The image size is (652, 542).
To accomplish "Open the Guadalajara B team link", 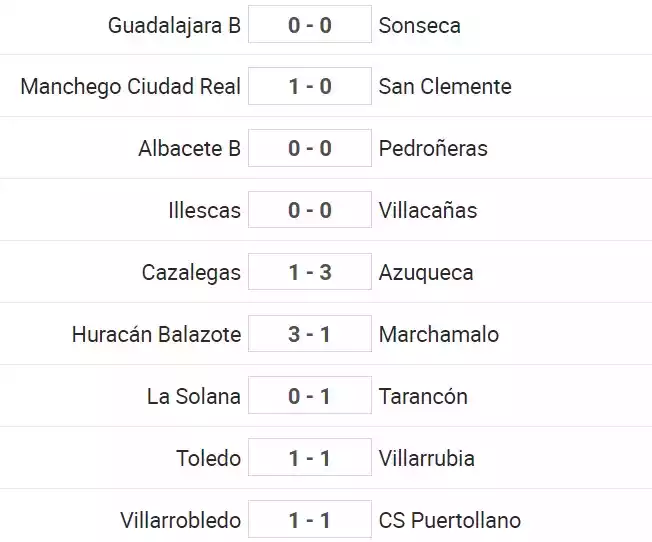I will 174,25.
